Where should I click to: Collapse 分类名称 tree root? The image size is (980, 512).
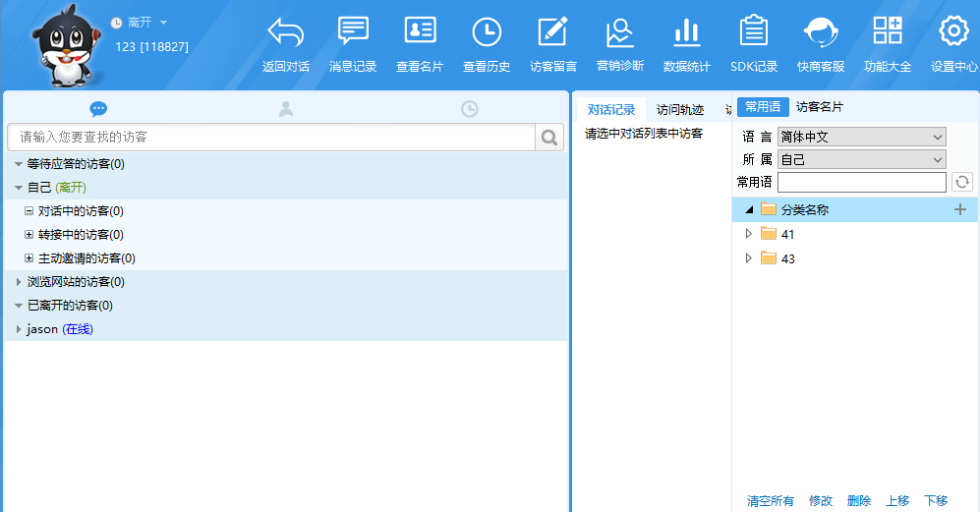749,209
